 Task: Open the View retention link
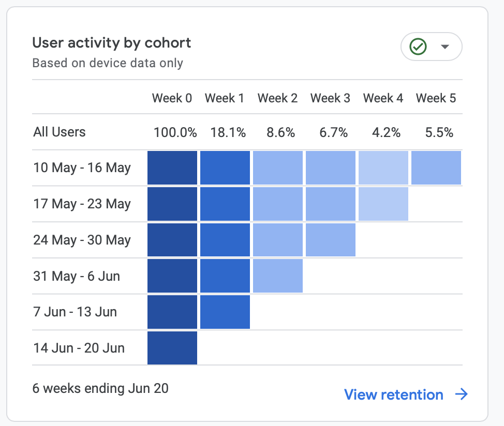click(393, 394)
